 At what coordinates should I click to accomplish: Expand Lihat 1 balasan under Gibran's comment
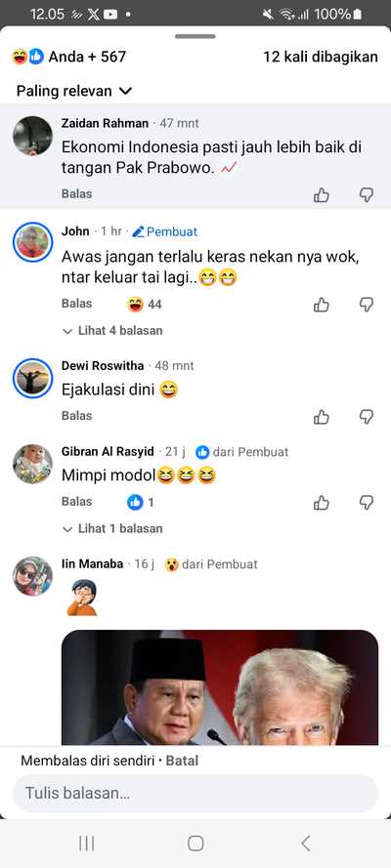point(113,528)
